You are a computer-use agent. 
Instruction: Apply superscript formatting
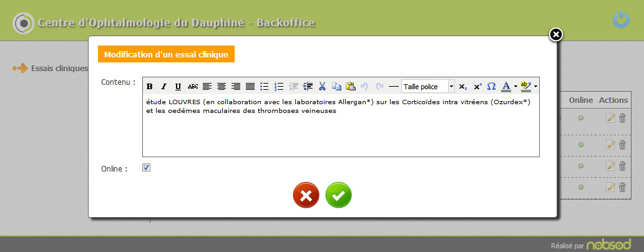tap(477, 87)
